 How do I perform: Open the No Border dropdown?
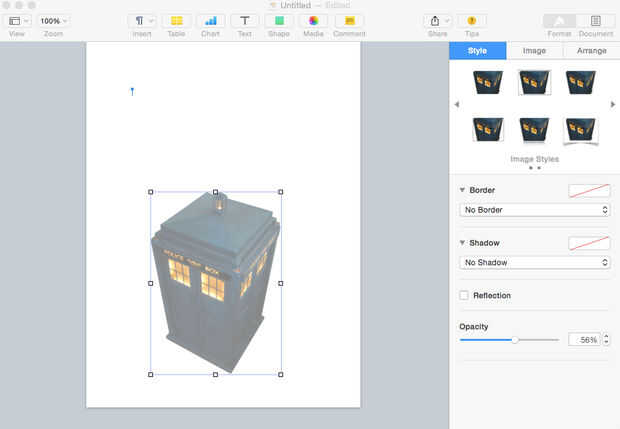pyautogui.click(x=535, y=210)
